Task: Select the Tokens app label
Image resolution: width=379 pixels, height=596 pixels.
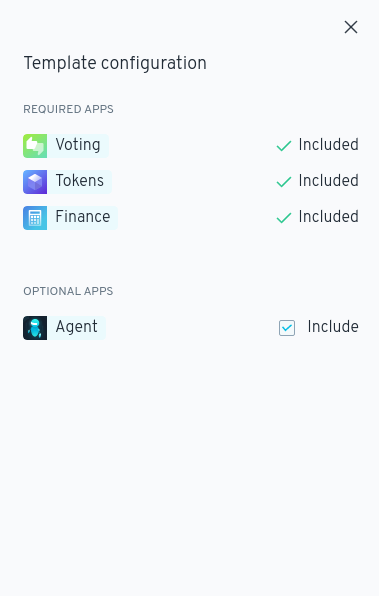Action: click(79, 181)
